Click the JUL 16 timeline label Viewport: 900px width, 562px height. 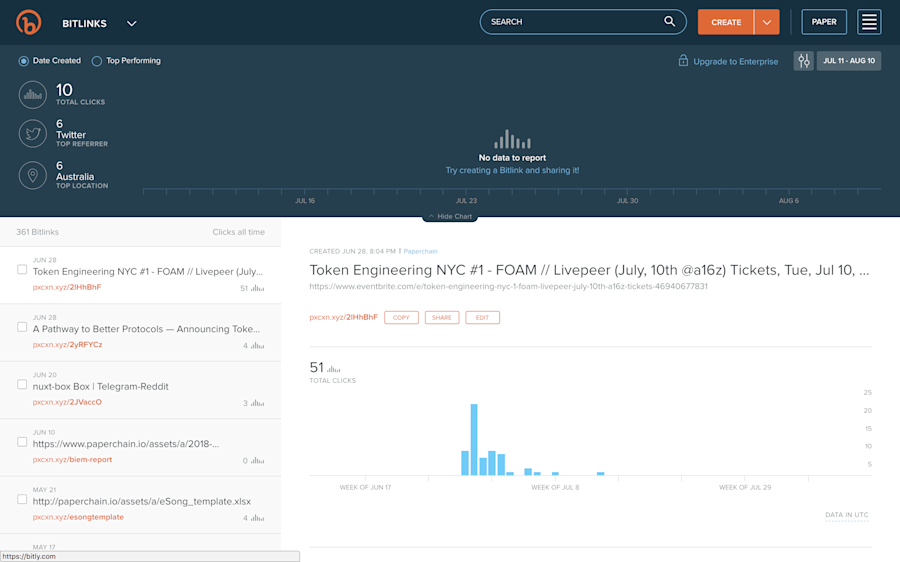click(305, 201)
